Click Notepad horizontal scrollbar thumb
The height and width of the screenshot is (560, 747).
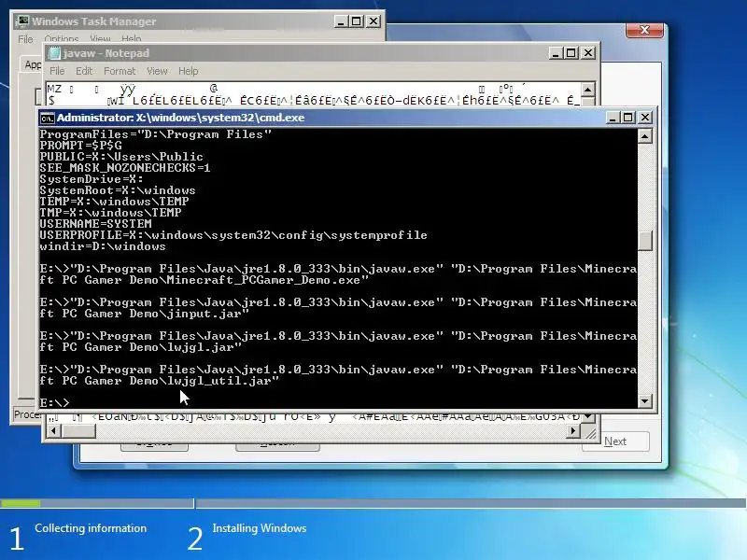(x=78, y=431)
